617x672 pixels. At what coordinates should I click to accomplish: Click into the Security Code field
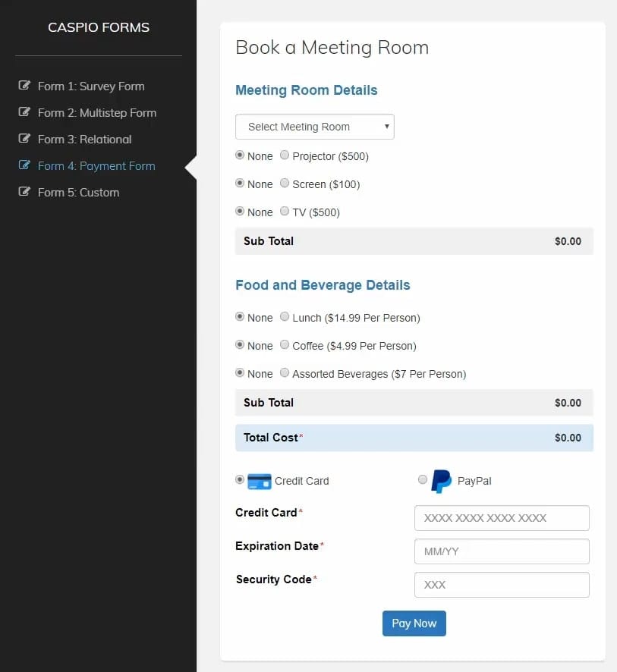coord(502,585)
